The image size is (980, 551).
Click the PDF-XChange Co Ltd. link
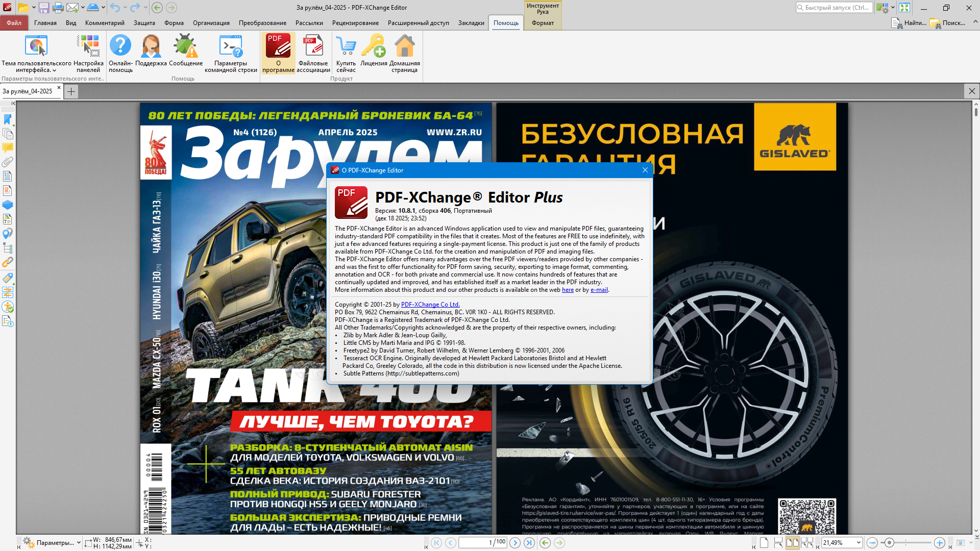pos(430,305)
